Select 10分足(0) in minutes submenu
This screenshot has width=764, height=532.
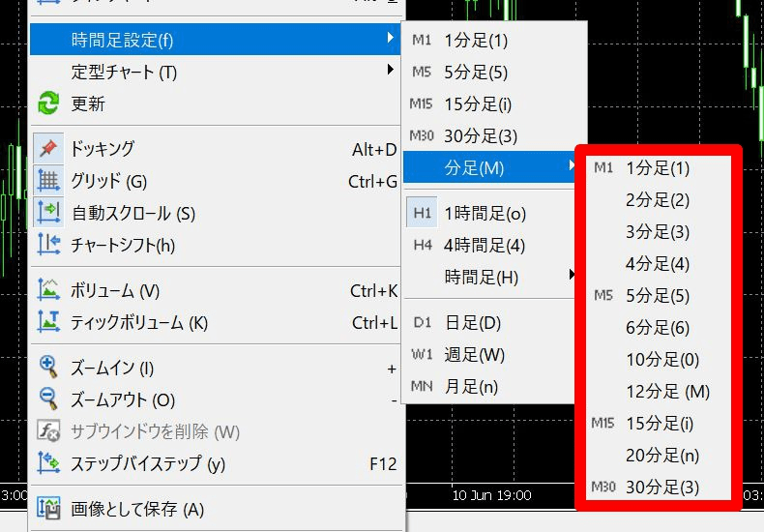(661, 360)
